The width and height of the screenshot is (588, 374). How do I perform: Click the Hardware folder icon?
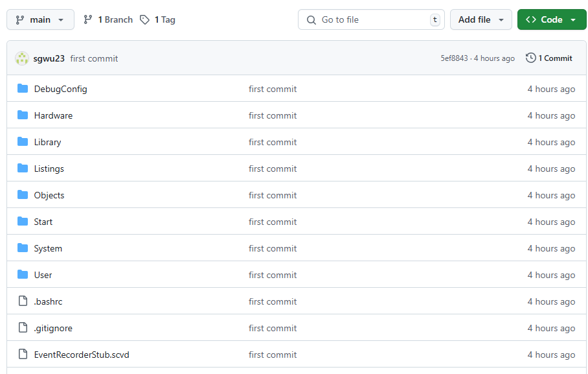[23, 115]
